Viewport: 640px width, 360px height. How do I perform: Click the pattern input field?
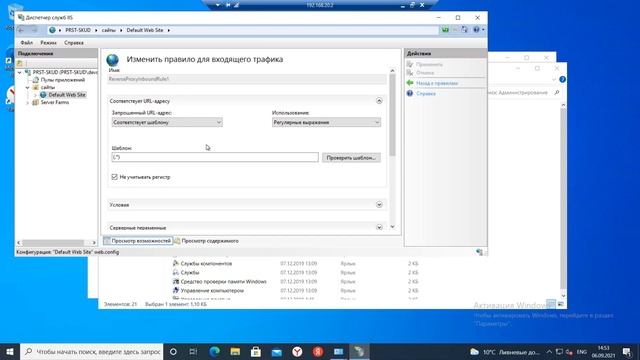click(215, 157)
